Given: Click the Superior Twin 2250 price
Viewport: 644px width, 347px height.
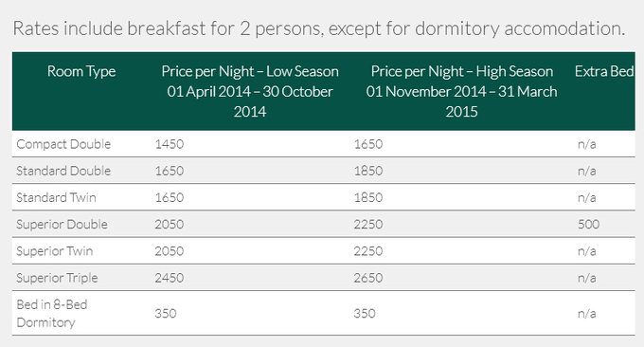Looking at the screenshot, I should pyautogui.click(x=368, y=251).
